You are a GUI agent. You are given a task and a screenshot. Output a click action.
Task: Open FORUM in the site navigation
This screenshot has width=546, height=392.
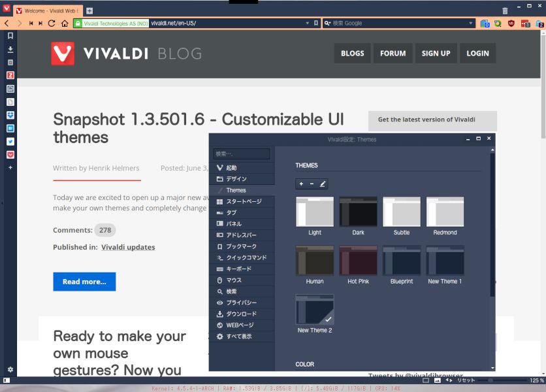[393, 54]
